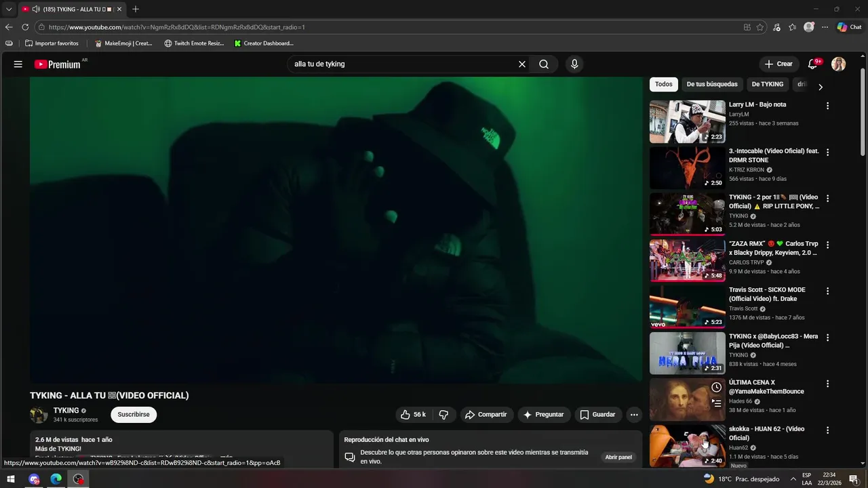Save video with Guardar button
The width and height of the screenshot is (868, 488).
pyautogui.click(x=597, y=415)
